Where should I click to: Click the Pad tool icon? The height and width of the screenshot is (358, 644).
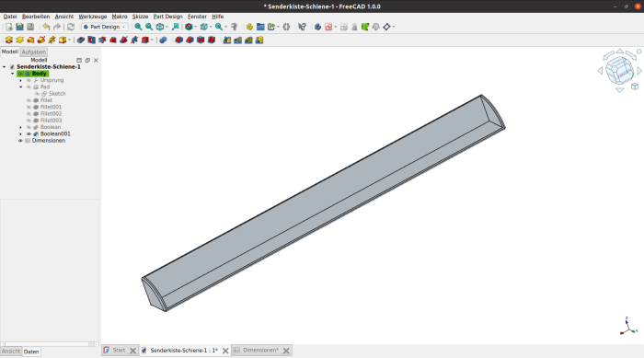9,40
